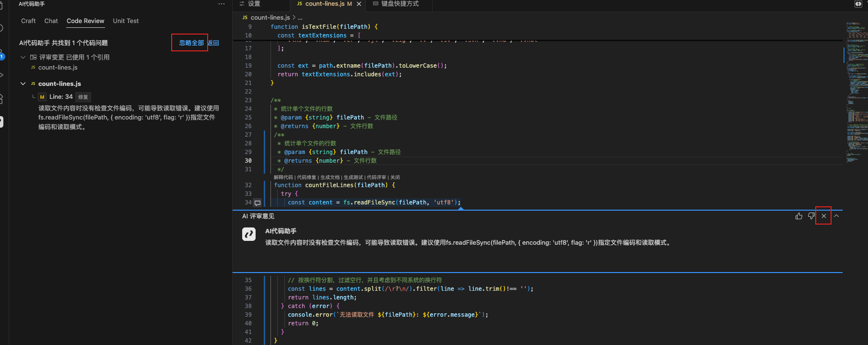Click the 代码修复 code lens action
Screen dimensions: 868x345
pyautogui.click(x=306, y=178)
